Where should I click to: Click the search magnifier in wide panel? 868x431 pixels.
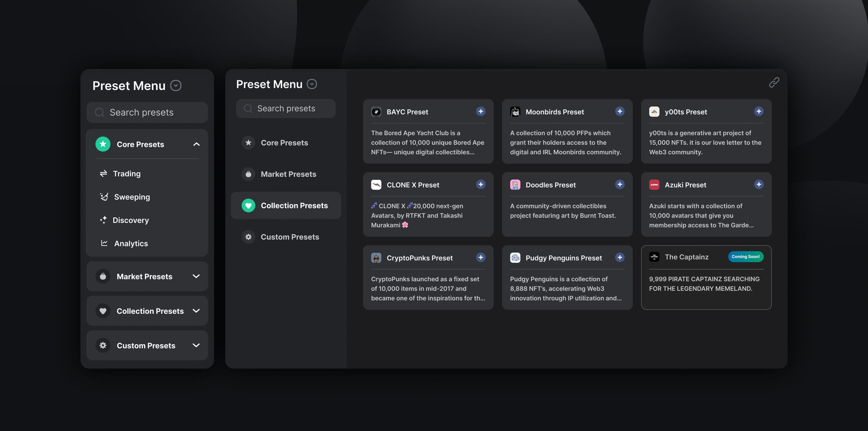click(248, 108)
